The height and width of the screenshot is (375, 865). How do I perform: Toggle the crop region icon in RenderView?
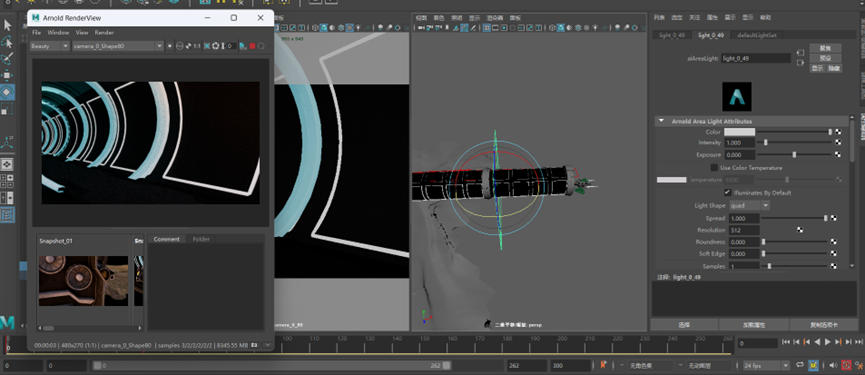[207, 46]
